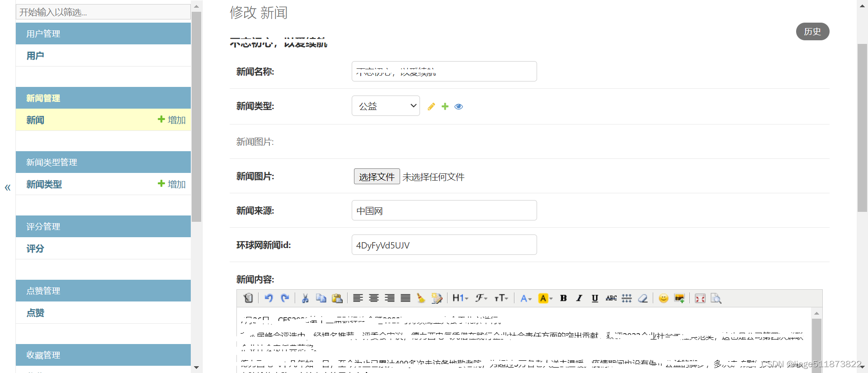Screen dimensions: 868x373
Task: Align text right in editor
Action: click(390, 298)
